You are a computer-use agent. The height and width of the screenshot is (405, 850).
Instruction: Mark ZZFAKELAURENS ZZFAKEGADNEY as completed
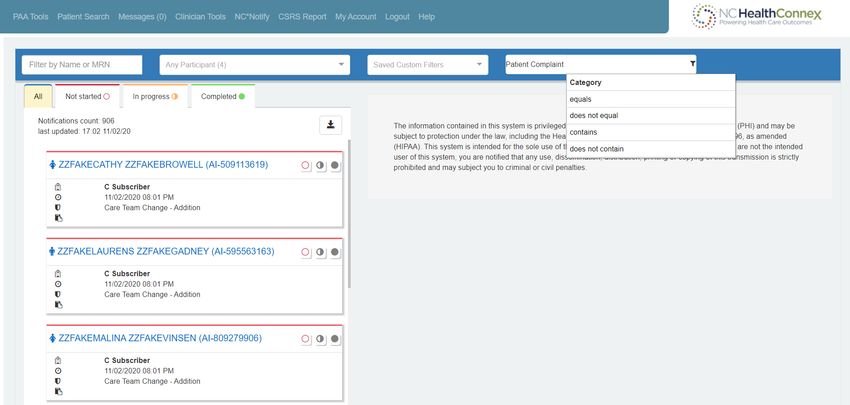coord(335,252)
